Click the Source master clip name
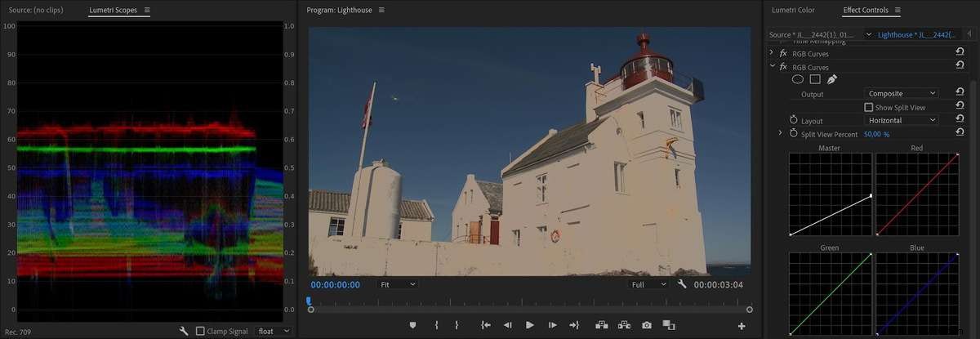The height and width of the screenshot is (339, 980). tap(811, 34)
